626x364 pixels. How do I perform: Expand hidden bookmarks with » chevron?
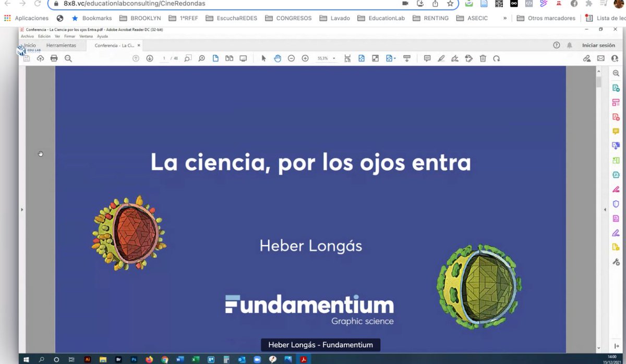(504, 18)
